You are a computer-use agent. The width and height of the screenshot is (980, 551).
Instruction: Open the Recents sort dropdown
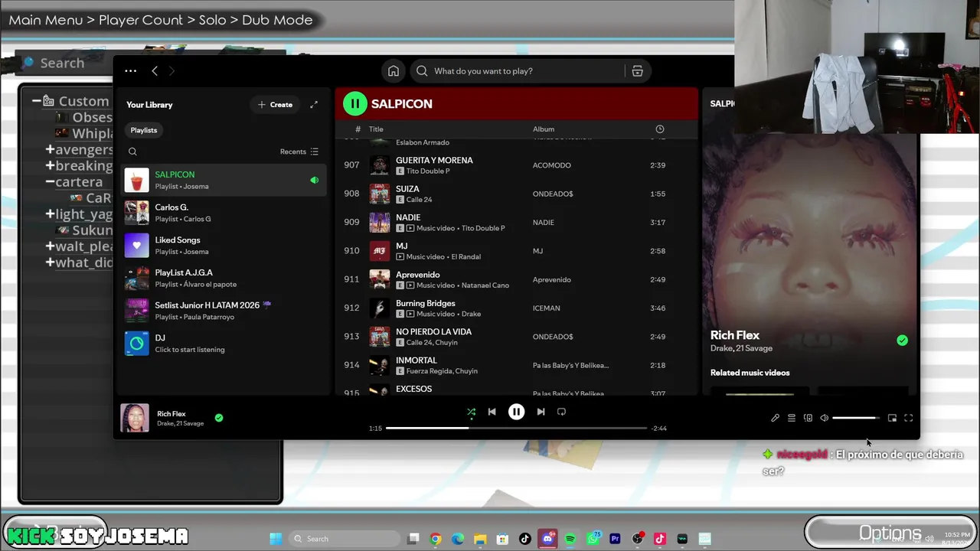coord(299,152)
